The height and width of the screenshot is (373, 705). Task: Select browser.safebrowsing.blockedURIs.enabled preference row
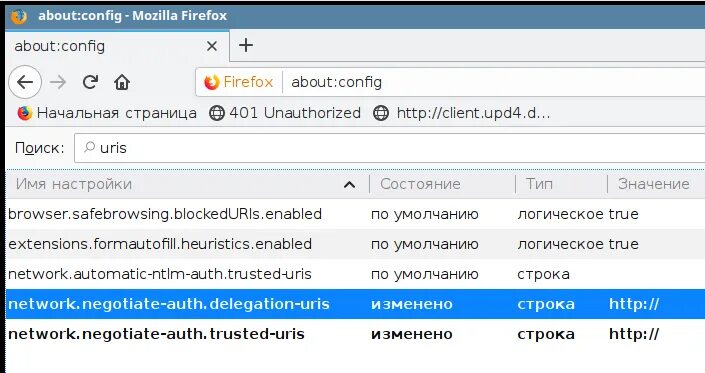(355, 214)
